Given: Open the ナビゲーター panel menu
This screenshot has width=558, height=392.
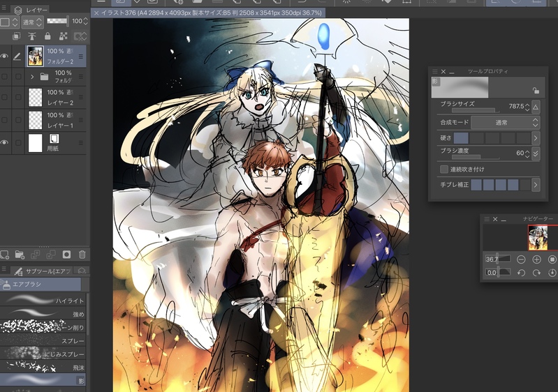Looking at the screenshot, I should (487, 219).
